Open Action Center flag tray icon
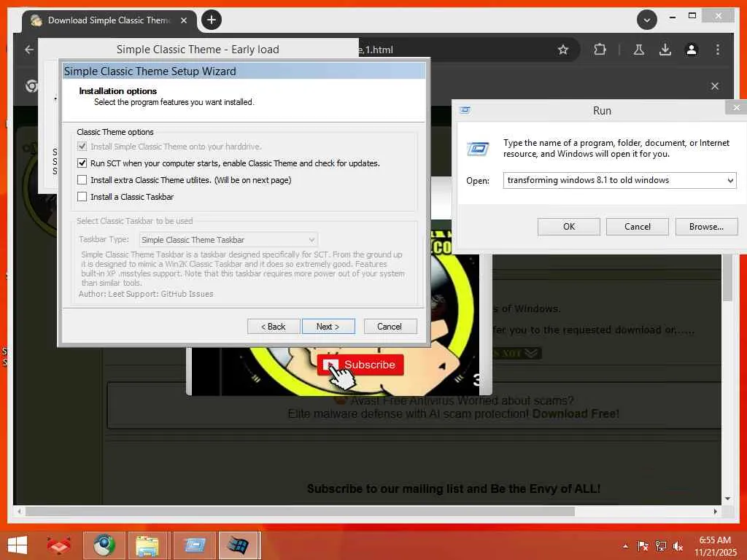This screenshot has height=560, width=747. click(643, 545)
